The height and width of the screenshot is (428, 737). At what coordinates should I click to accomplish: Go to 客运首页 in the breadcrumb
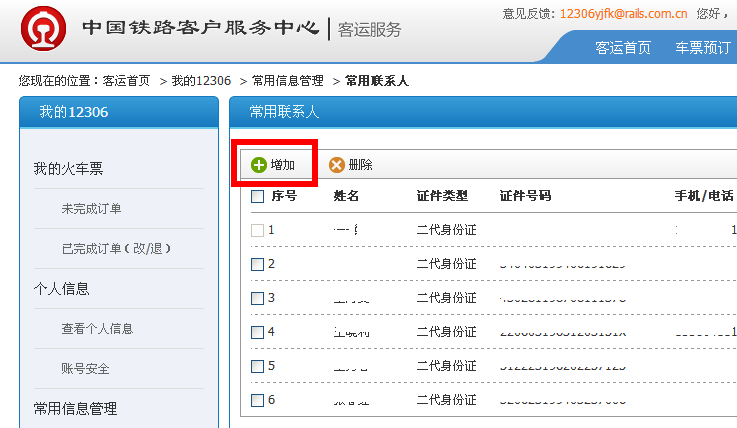tap(126, 81)
